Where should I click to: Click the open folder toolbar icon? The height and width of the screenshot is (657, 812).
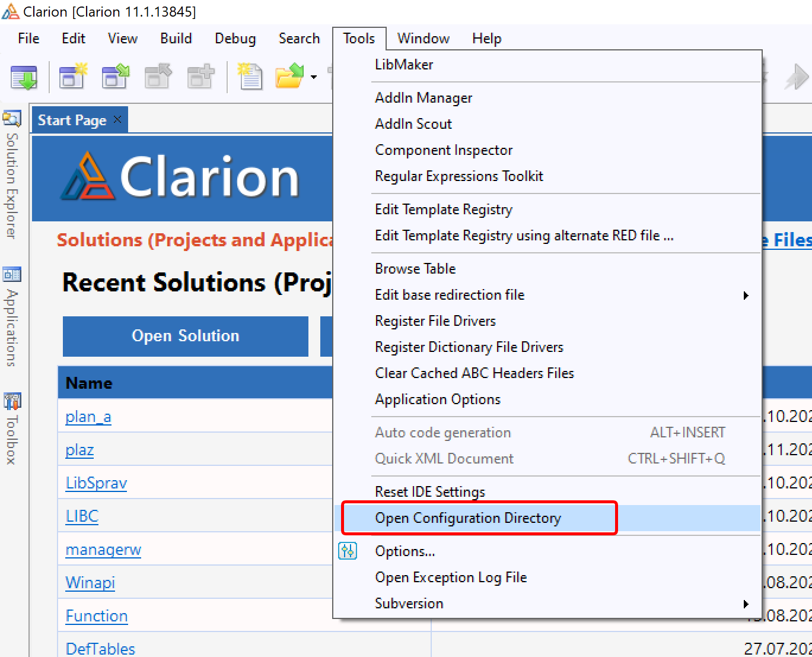pos(289,77)
